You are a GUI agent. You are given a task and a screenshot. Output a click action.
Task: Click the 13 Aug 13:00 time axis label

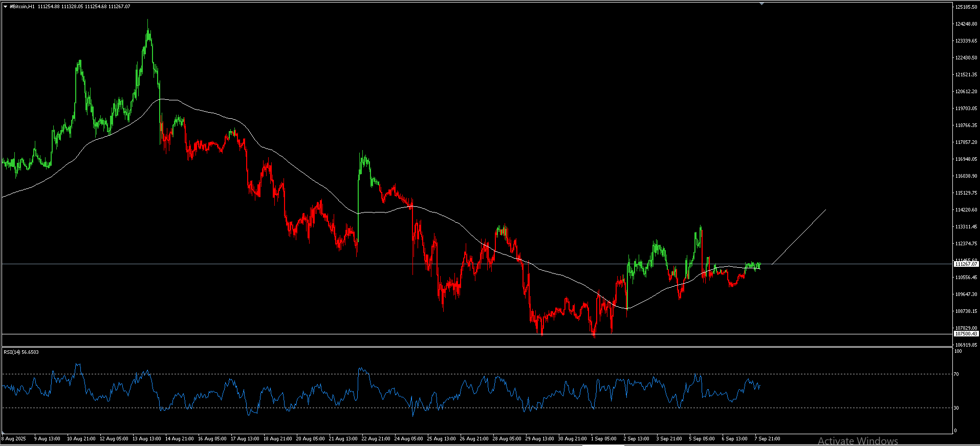(146, 439)
